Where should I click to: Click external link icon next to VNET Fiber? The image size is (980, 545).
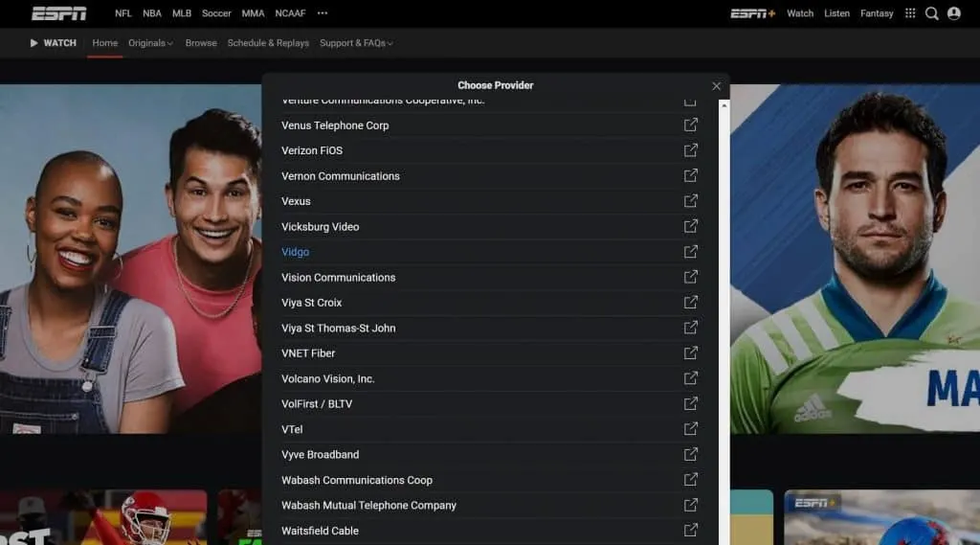(690, 352)
